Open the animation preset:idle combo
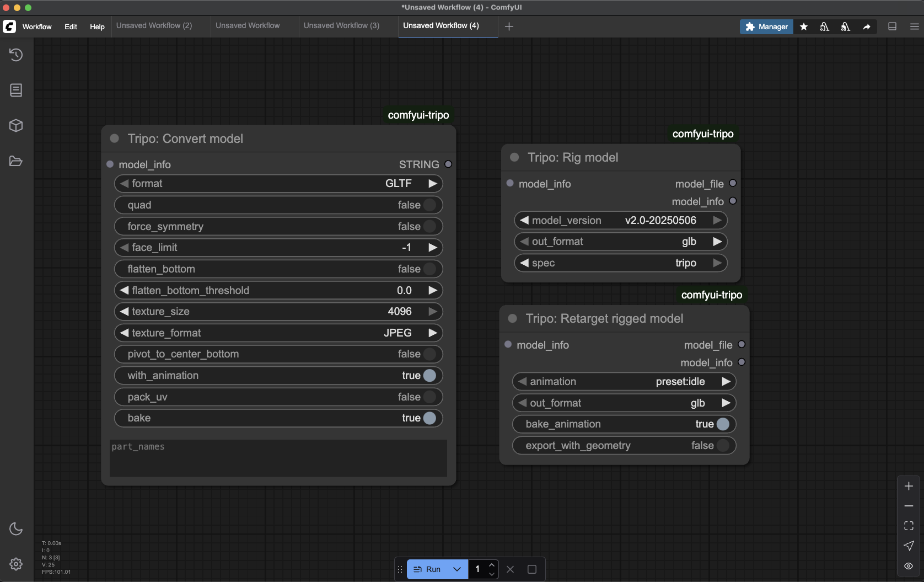 pos(624,381)
